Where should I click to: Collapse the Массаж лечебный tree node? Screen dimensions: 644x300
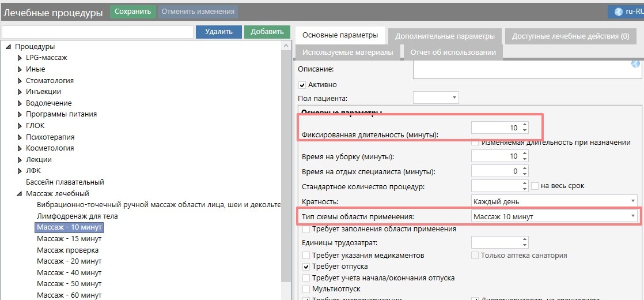20,194
